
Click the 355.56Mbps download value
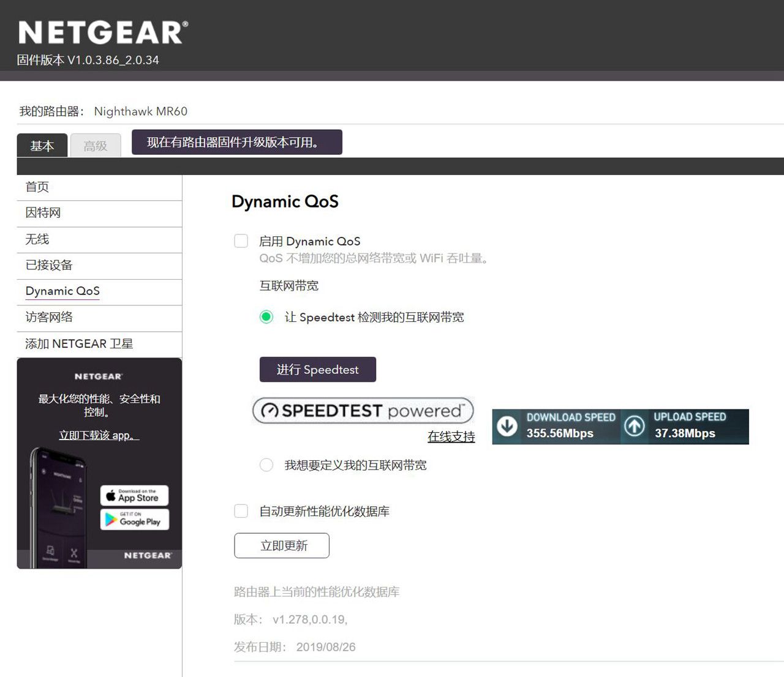560,433
